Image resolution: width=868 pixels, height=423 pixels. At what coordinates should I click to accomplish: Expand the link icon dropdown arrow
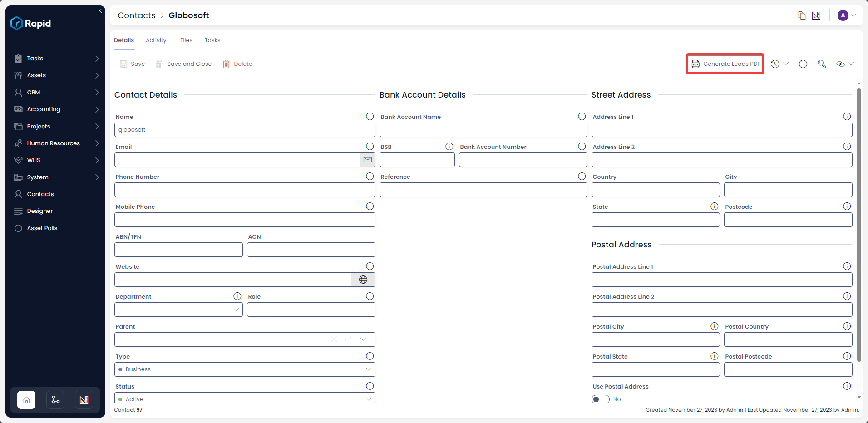(x=851, y=64)
